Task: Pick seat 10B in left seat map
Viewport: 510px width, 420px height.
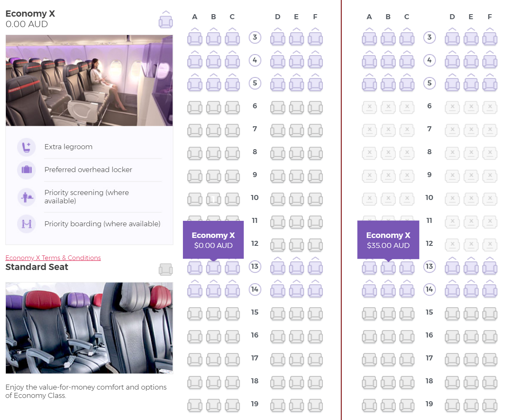Action: click(x=213, y=200)
